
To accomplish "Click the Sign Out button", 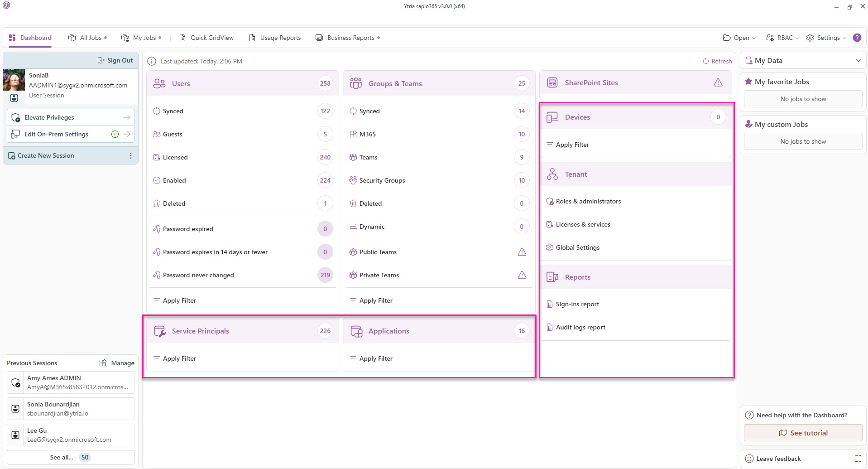I will [115, 60].
